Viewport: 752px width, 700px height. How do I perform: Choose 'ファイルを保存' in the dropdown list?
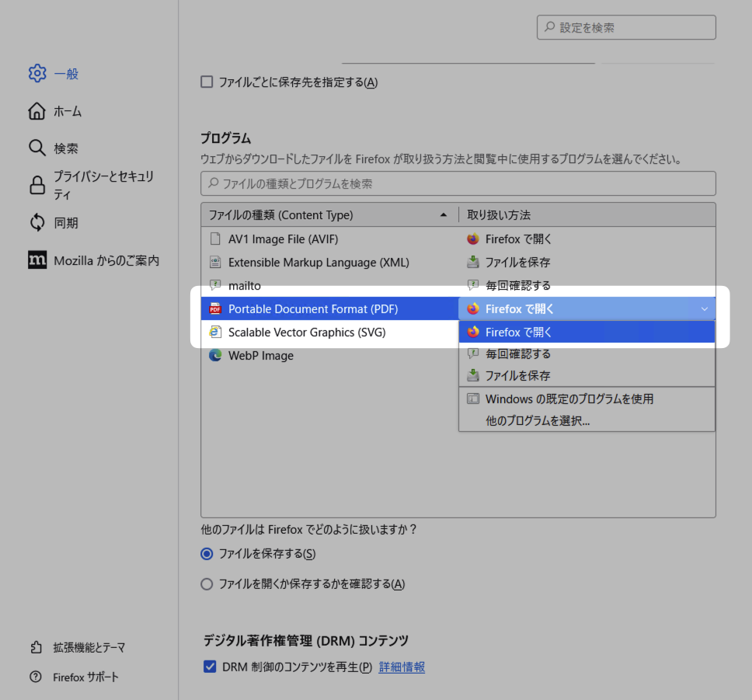[x=587, y=376]
